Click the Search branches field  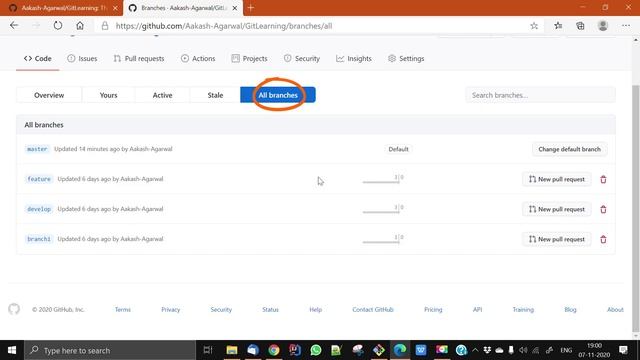coord(540,95)
